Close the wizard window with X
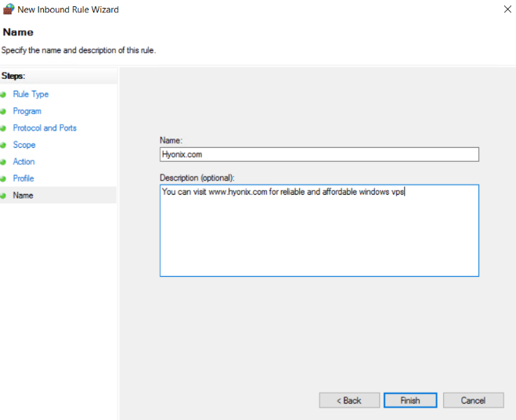Image resolution: width=516 pixels, height=420 pixels. click(507, 9)
